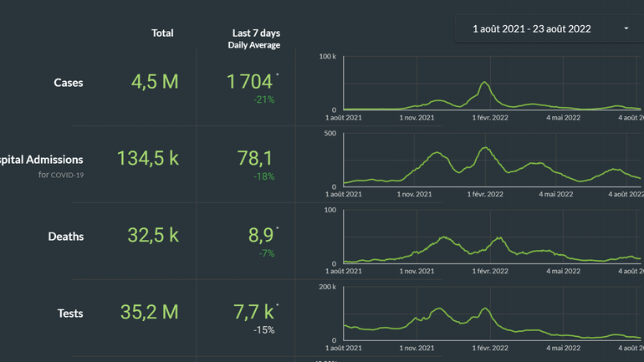Click the Cases total value 4,5 M
644x362 pixels.
pos(155,82)
